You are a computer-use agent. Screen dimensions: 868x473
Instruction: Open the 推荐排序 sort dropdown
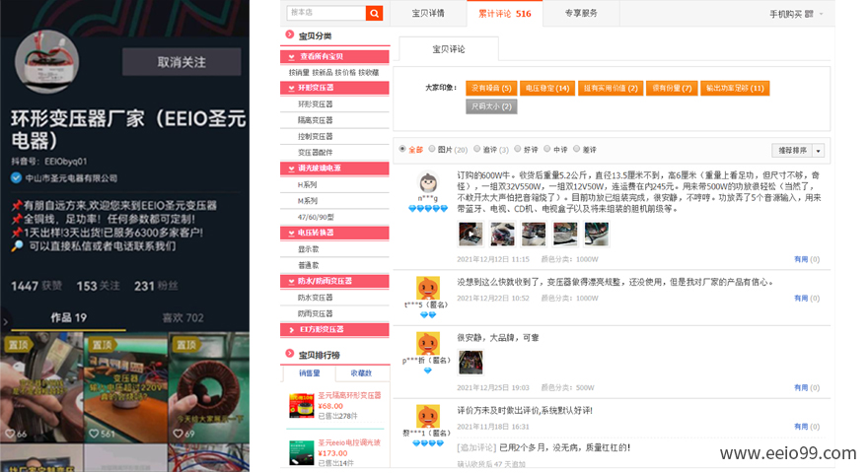coord(798,151)
